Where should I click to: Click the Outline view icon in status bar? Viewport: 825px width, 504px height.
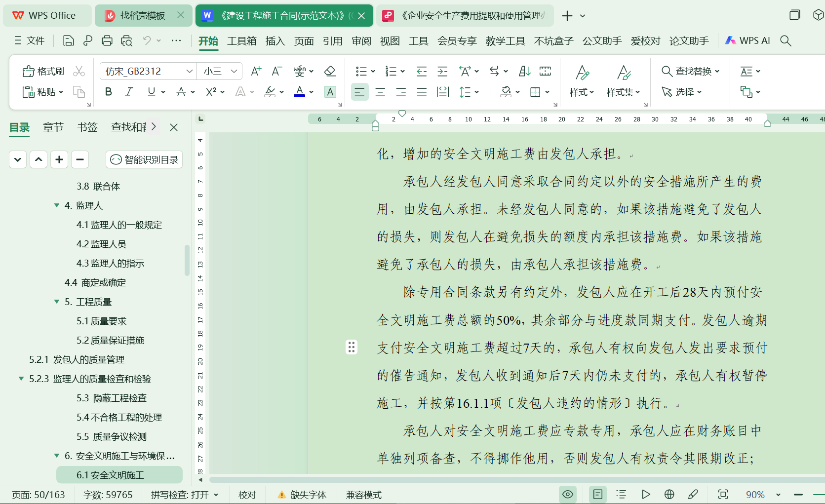(621, 494)
